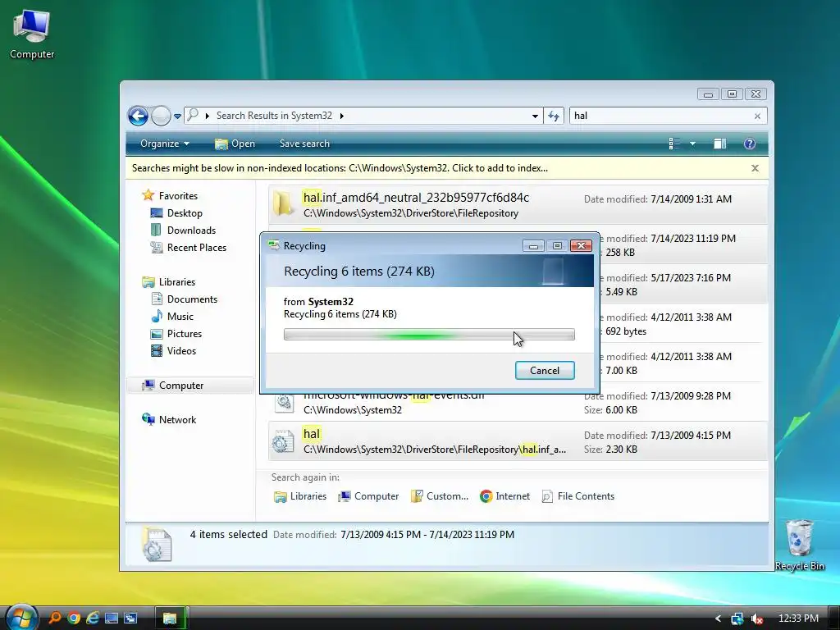Search again in File Contents

pos(577,496)
